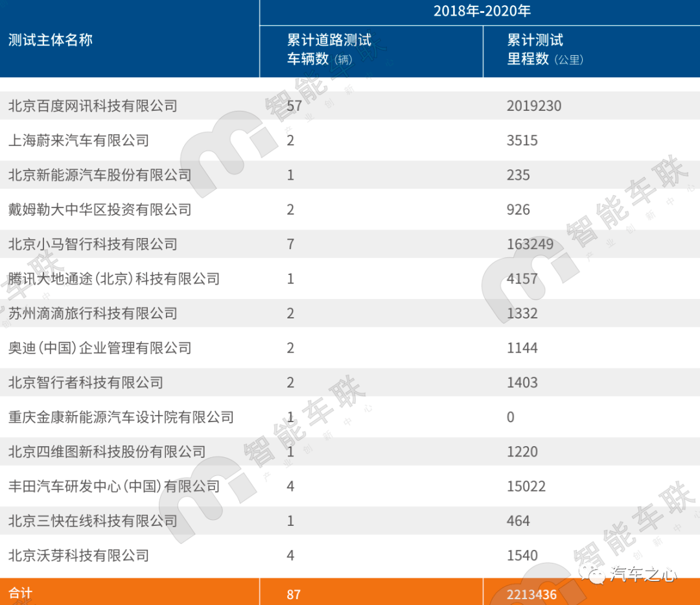The width and height of the screenshot is (700, 605).
Task: Select company name 北京百度网讯科技有限公司
Action: (x=93, y=106)
